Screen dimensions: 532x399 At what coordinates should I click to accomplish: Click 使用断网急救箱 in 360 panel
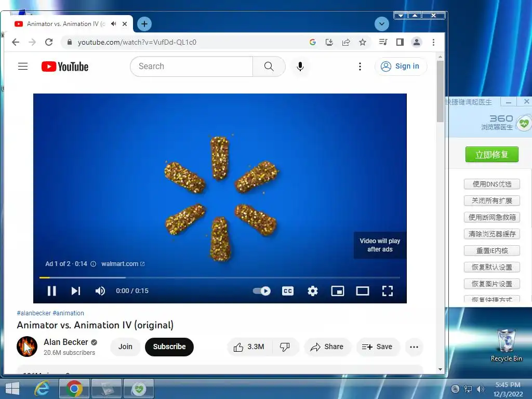coord(491,217)
